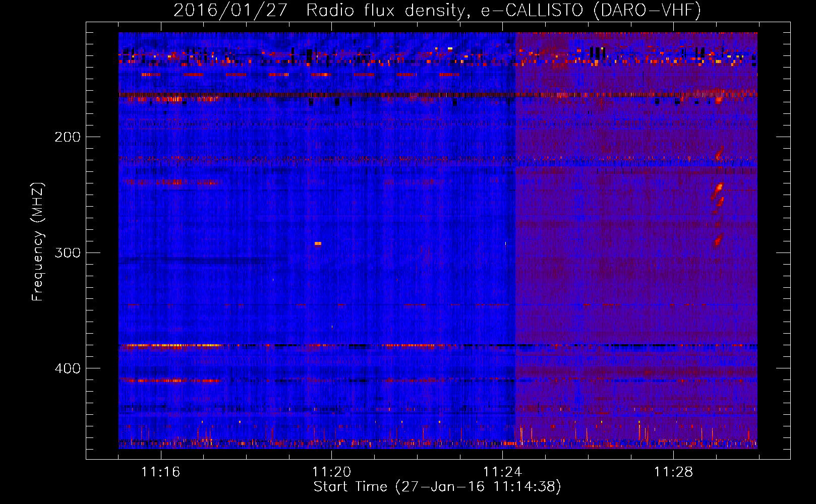Click the 'Start Time (27-Jan-16 11:14:38)' label
The height and width of the screenshot is (504, 816).
[x=437, y=487]
